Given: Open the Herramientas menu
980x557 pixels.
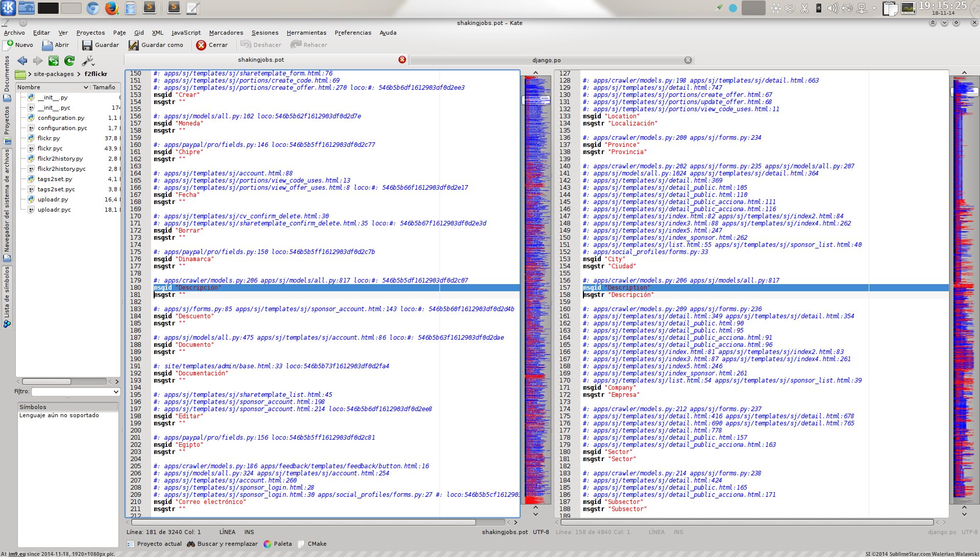Looking at the screenshot, I should pos(306,33).
